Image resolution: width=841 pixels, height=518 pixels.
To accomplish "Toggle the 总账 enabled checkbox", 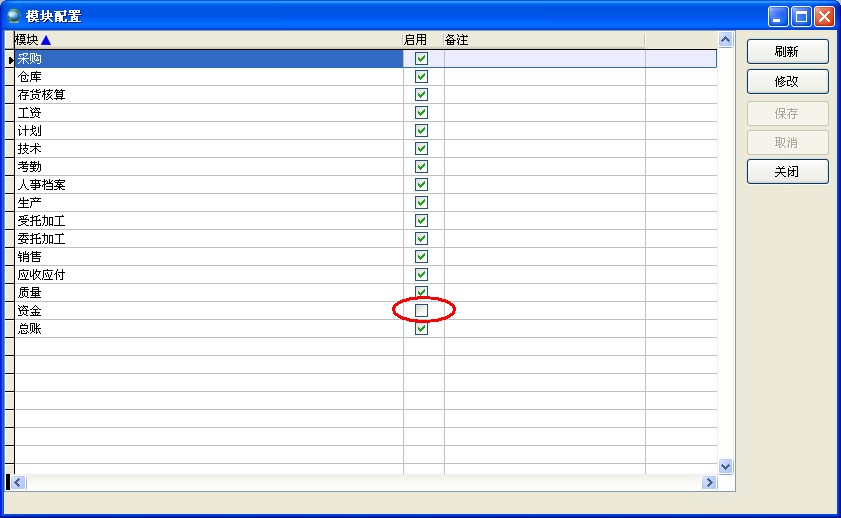I will click(421, 329).
